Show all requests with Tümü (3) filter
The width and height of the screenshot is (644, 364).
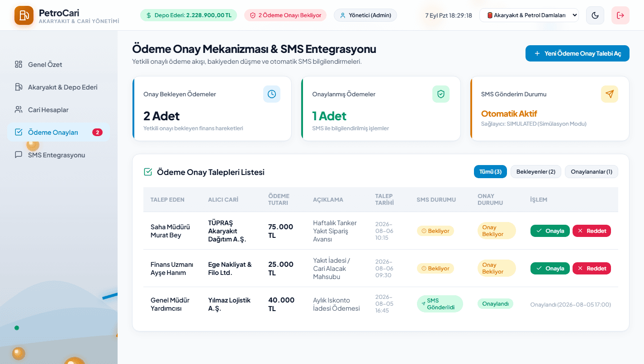coord(490,172)
